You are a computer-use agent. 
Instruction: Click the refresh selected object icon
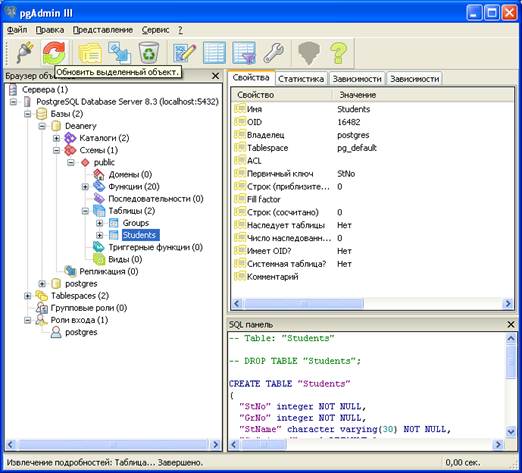pos(54,53)
